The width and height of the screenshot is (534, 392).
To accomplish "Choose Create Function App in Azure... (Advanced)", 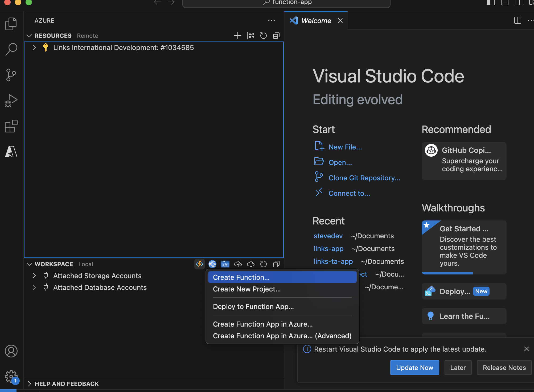I will click(x=282, y=336).
